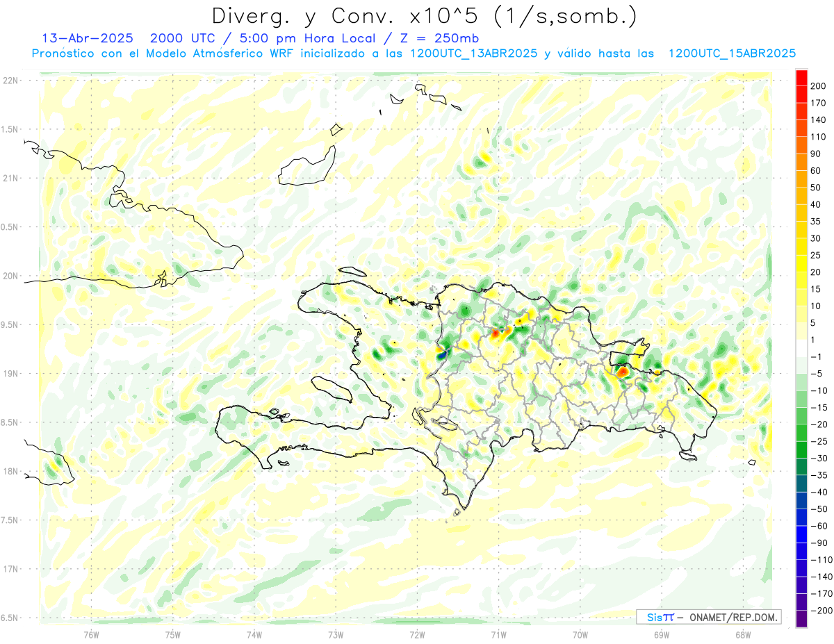The image size is (834, 644).
Task: Pick the dark purple swatch below -200
Action: coord(801,619)
